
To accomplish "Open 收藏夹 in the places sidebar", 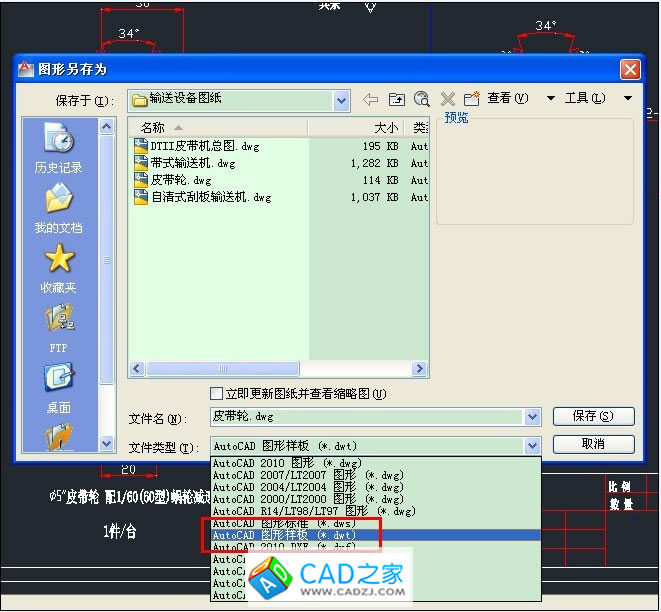I will pos(59,269).
